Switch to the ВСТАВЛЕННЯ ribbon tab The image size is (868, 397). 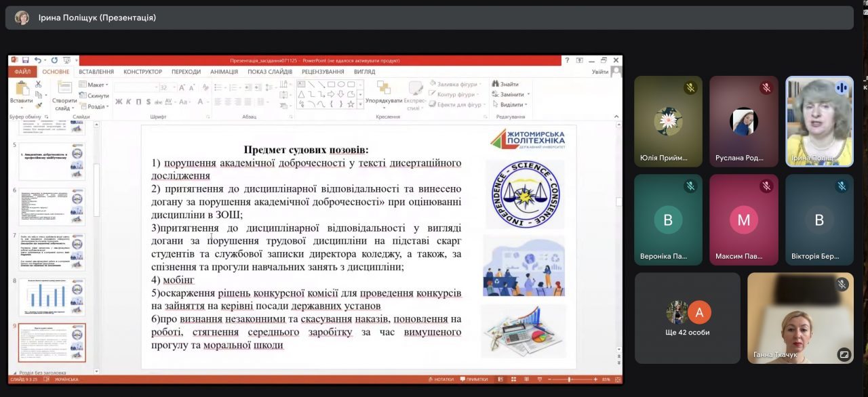96,72
